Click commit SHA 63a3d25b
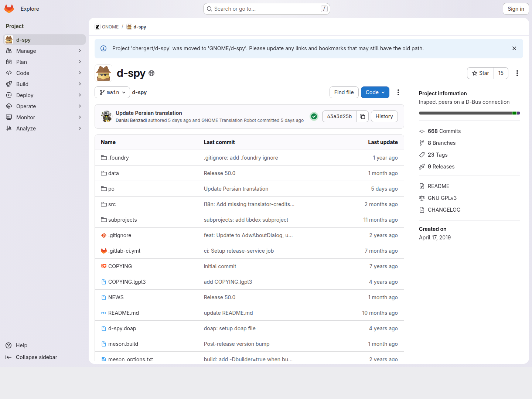 coord(340,116)
